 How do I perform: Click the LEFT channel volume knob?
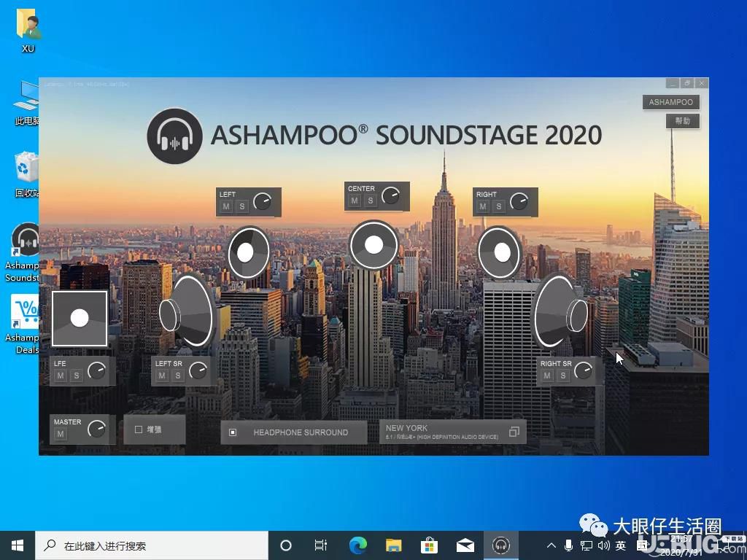tap(263, 201)
